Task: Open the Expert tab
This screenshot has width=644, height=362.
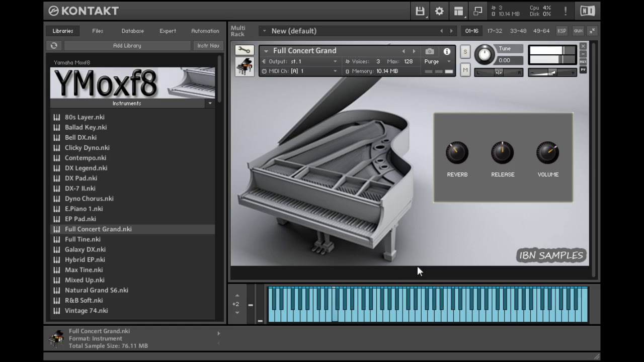Action: 168,31
